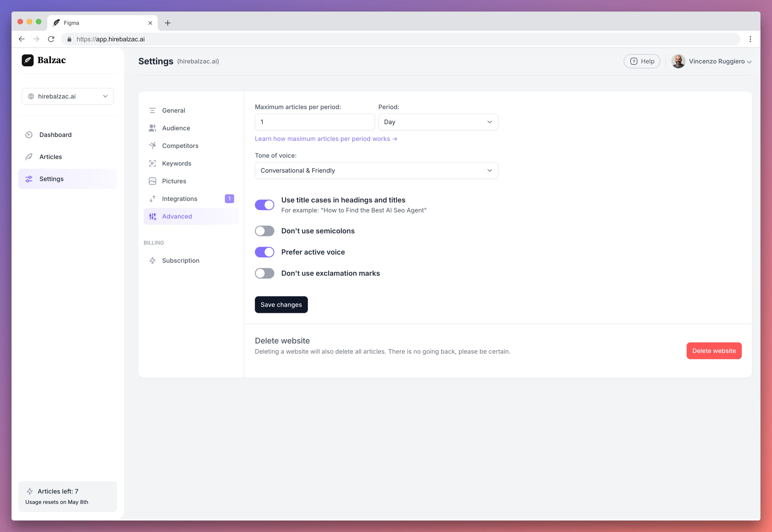The width and height of the screenshot is (772, 532).
Task: Enable the Don't use semicolons option
Action: pos(264,231)
